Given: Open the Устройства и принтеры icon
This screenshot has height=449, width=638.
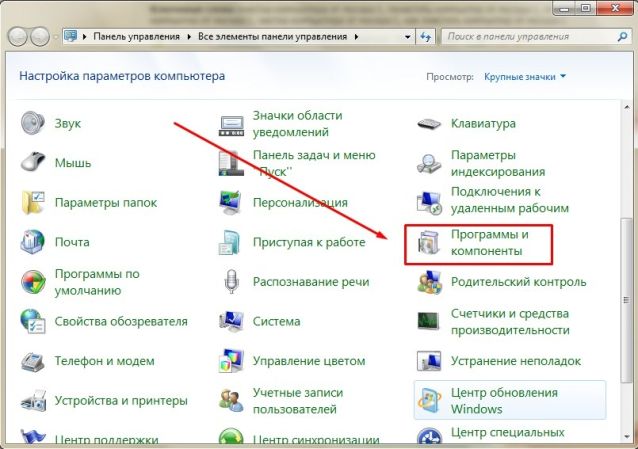Looking at the screenshot, I should 33,401.
